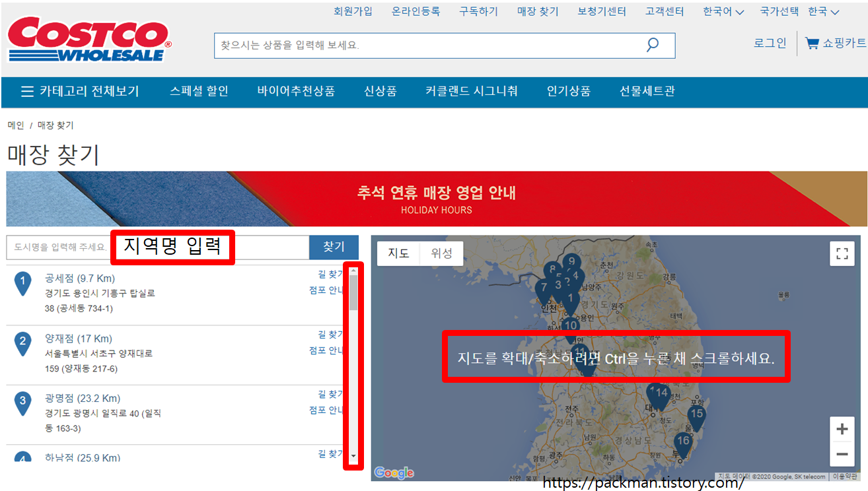Expand the 한국 country dropdown

pos(824,11)
